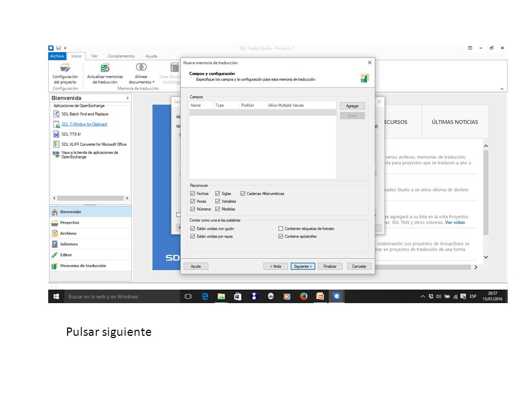The width and height of the screenshot is (532, 399).
Task: Click Actualizar memorias de traducción icon
Action: click(105, 73)
